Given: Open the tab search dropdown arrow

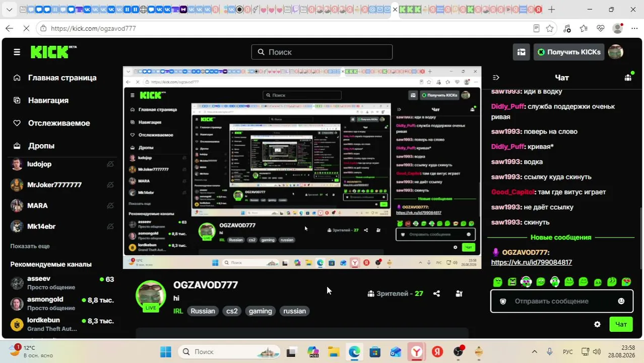Looking at the screenshot, I should (10, 10).
